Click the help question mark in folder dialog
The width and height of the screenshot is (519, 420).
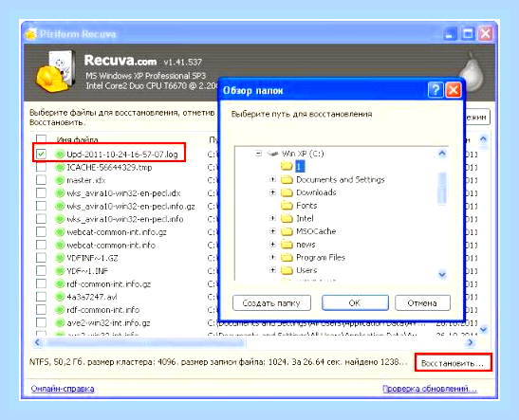point(436,90)
